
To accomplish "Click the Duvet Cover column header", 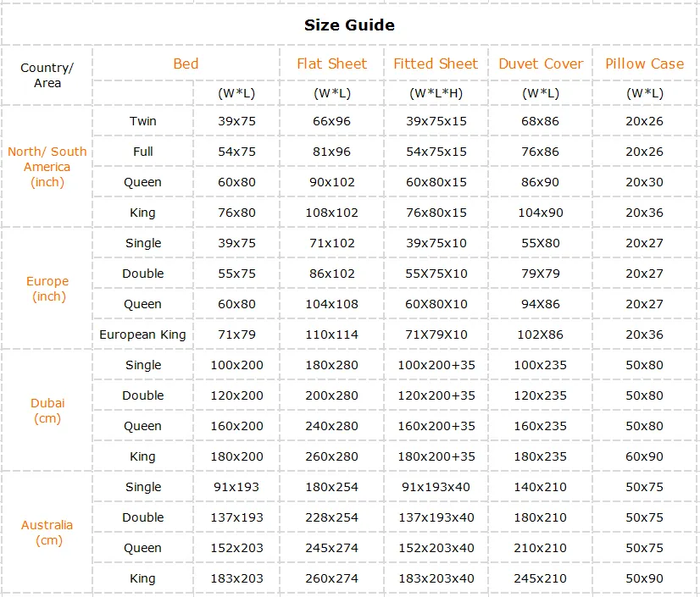I will (541, 64).
